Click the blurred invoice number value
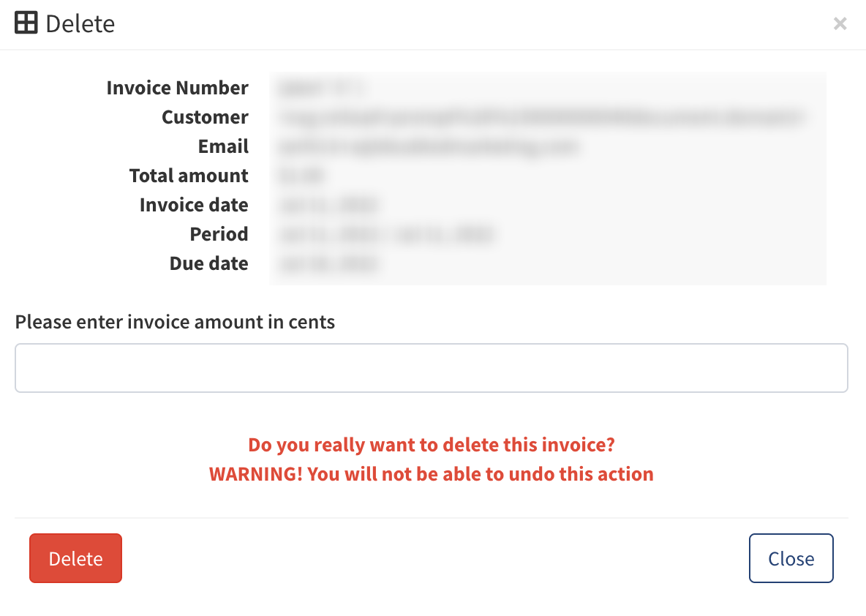This screenshot has height=616, width=866. click(x=321, y=88)
